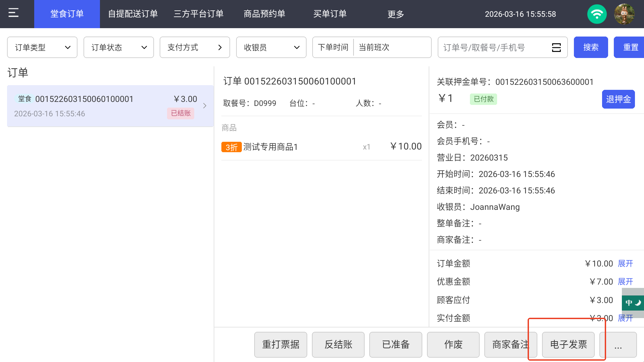Expand the 订单状态 dropdown
The height and width of the screenshot is (362, 644).
119,48
